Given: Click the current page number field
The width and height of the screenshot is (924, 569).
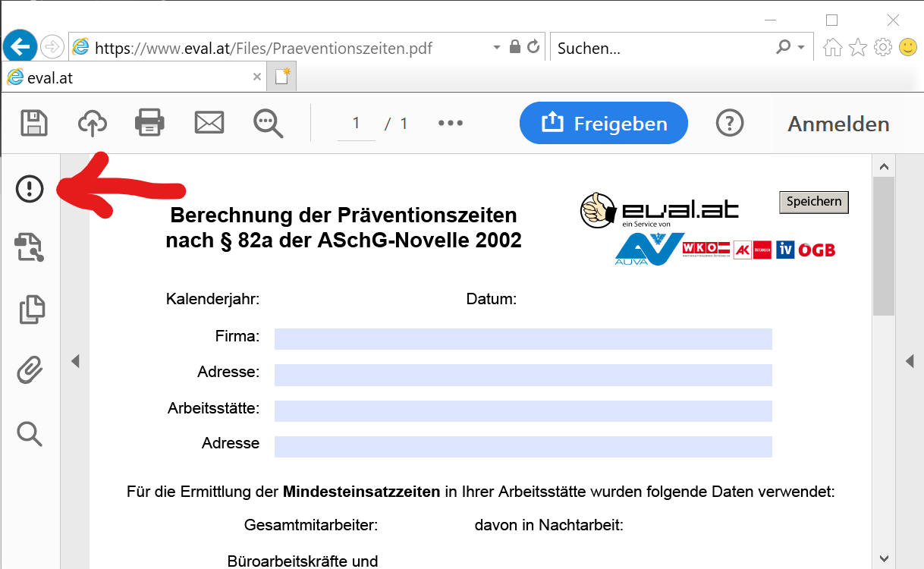Looking at the screenshot, I should click(x=357, y=124).
